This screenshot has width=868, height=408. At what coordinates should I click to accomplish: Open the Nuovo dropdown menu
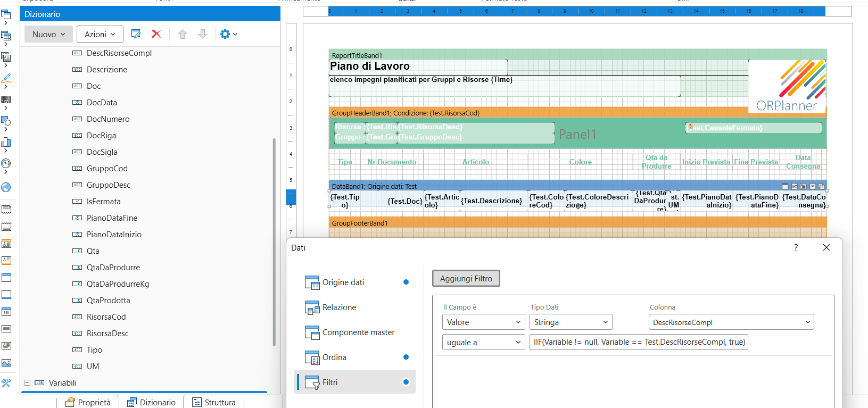[49, 34]
